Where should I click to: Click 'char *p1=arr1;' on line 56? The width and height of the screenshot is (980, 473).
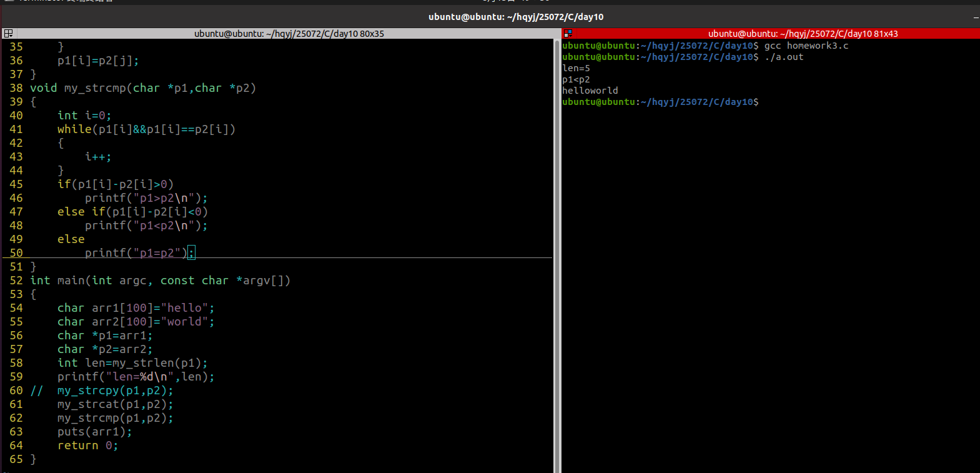tap(105, 336)
